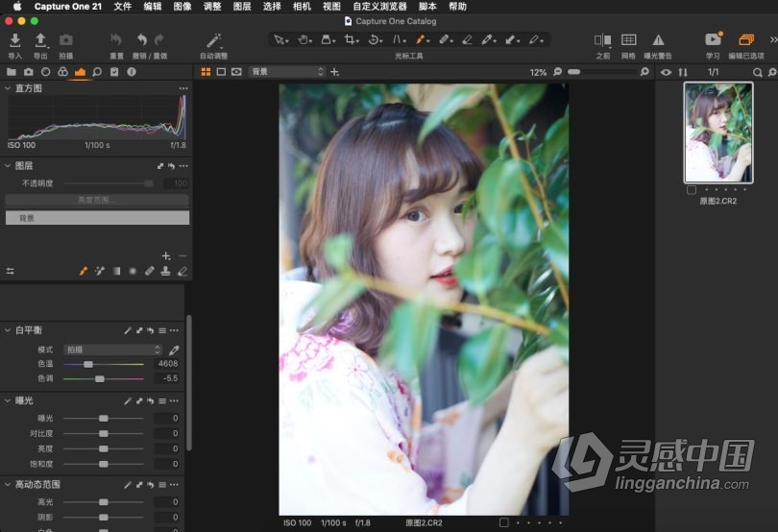Open the 直方图 panel options menu
The width and height of the screenshot is (778, 532).
coord(183,88)
